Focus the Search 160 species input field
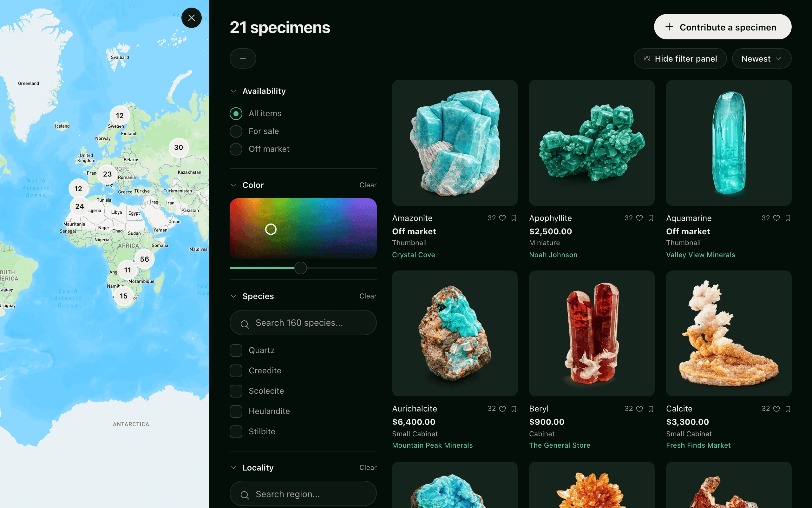The height and width of the screenshot is (508, 812). 303,323
